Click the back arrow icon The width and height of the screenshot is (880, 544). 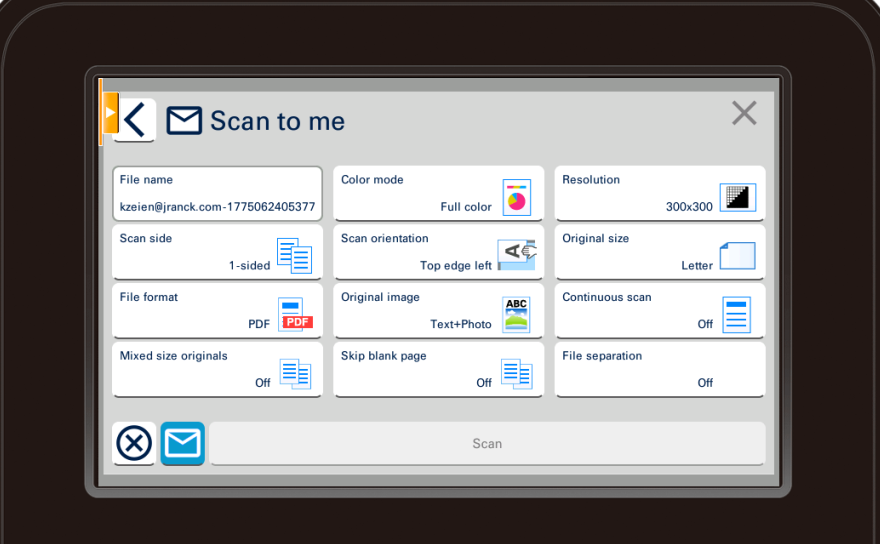click(135, 120)
